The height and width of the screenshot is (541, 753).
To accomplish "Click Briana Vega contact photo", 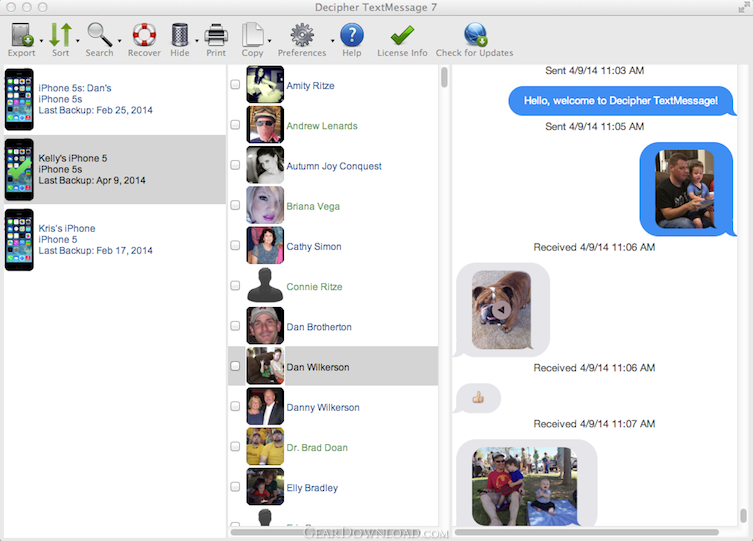I will point(265,205).
